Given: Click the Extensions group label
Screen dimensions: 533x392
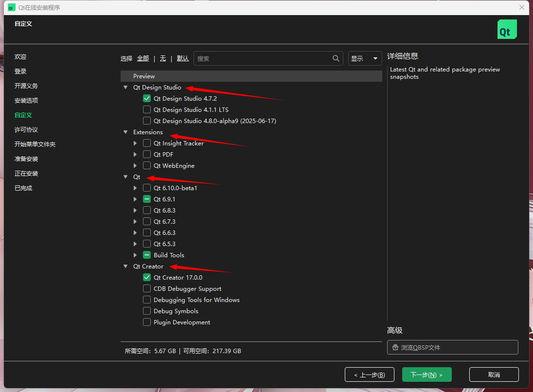Looking at the screenshot, I should point(148,132).
